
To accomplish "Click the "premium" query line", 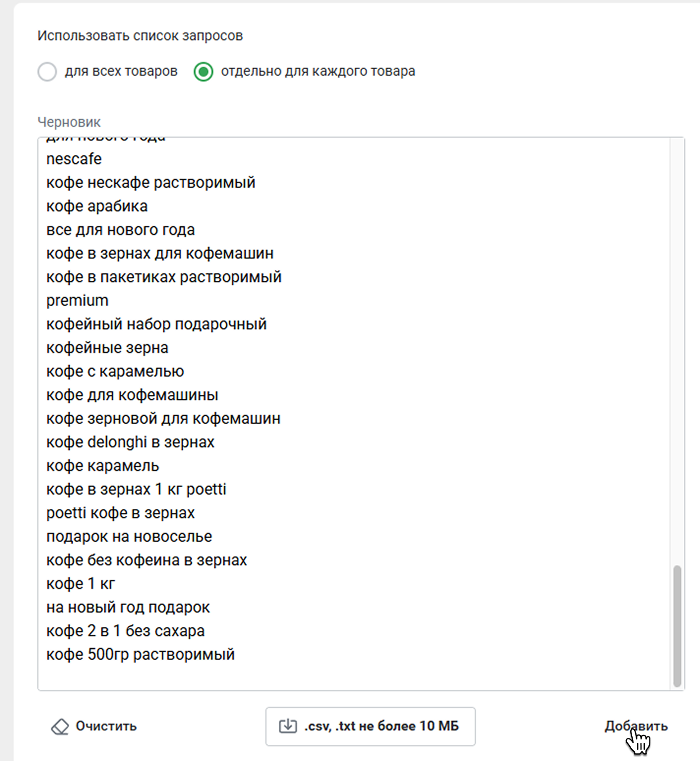I will [x=77, y=300].
